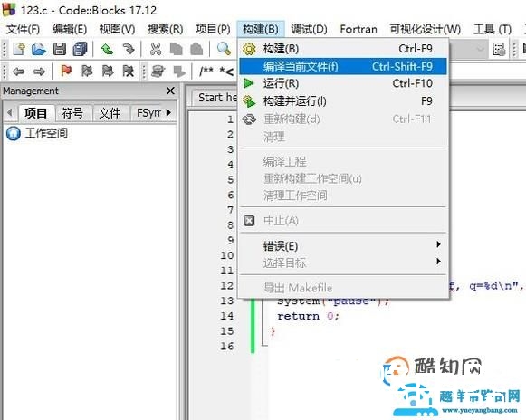Click the doxygen line comment *< icon

[226, 72]
